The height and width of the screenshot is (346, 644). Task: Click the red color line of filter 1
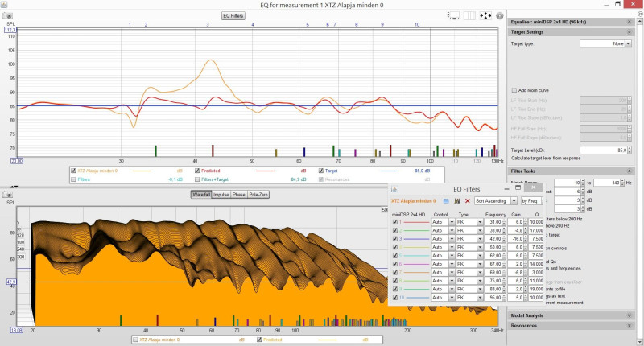pos(417,222)
